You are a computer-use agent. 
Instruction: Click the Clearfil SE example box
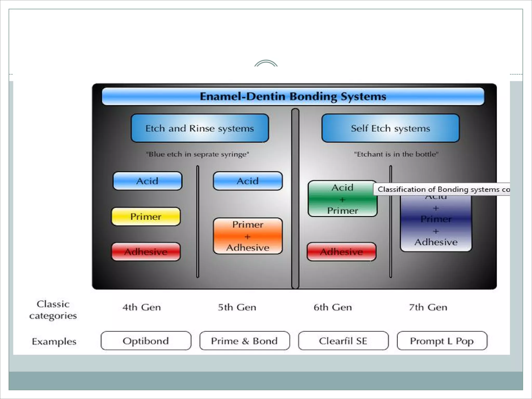coord(343,341)
